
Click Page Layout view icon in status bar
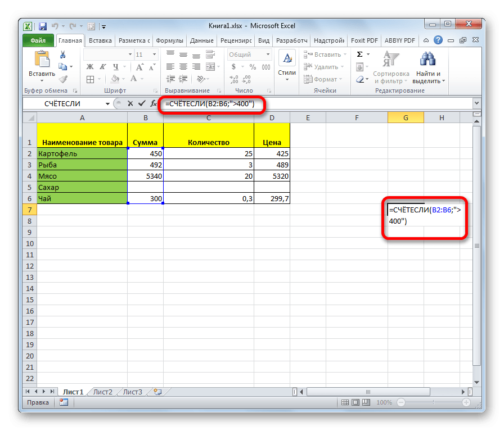[355, 402]
